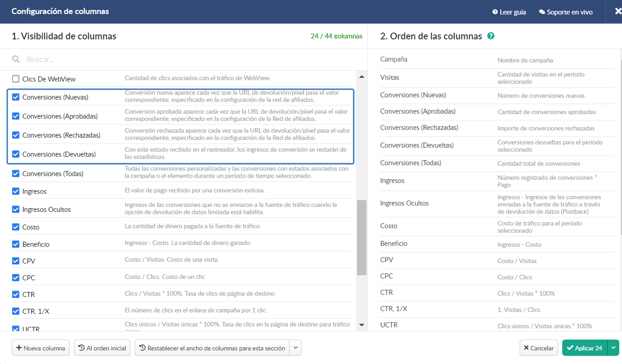The width and height of the screenshot is (622, 364).
Task: Select Beneficio row in the order list
Action: [497, 244]
